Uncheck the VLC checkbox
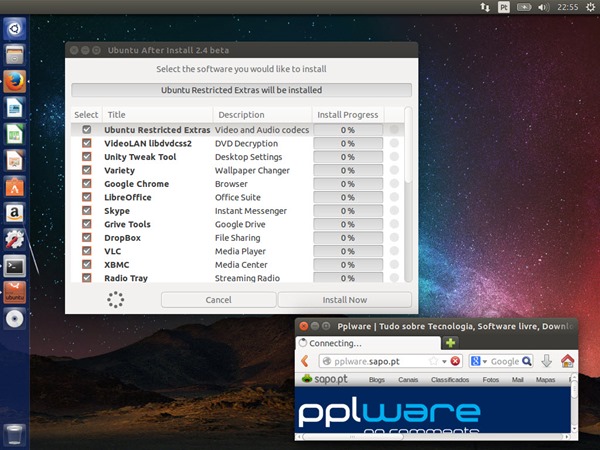 [x=87, y=251]
